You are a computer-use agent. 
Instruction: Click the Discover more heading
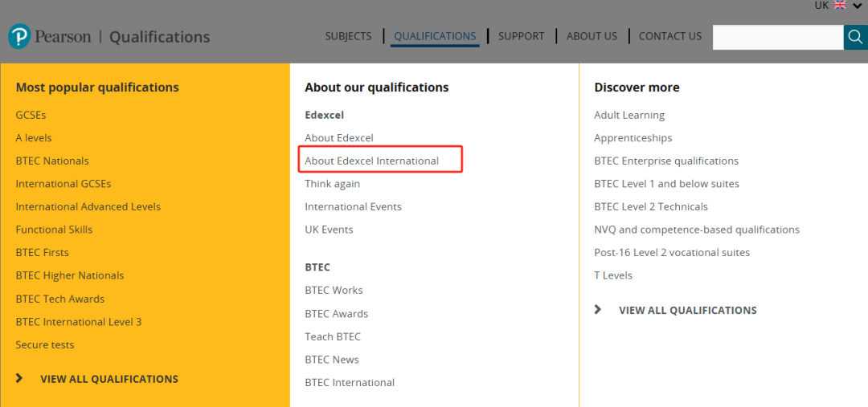637,88
